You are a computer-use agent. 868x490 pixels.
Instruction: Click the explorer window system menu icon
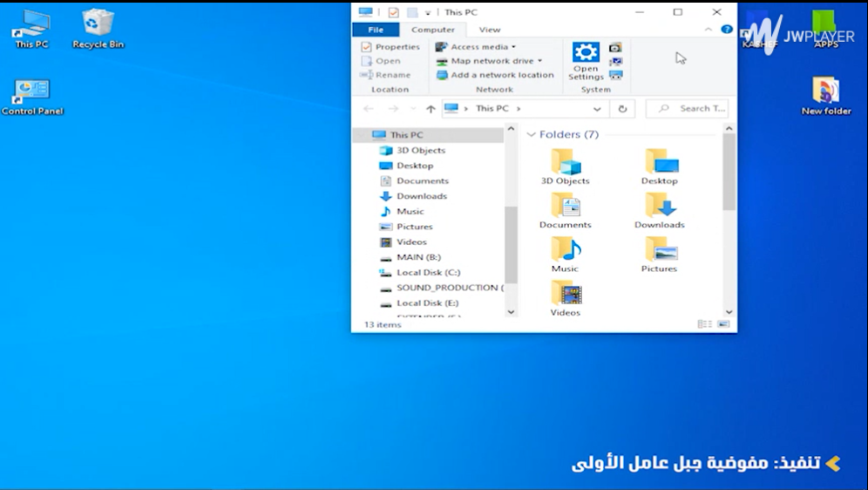365,12
